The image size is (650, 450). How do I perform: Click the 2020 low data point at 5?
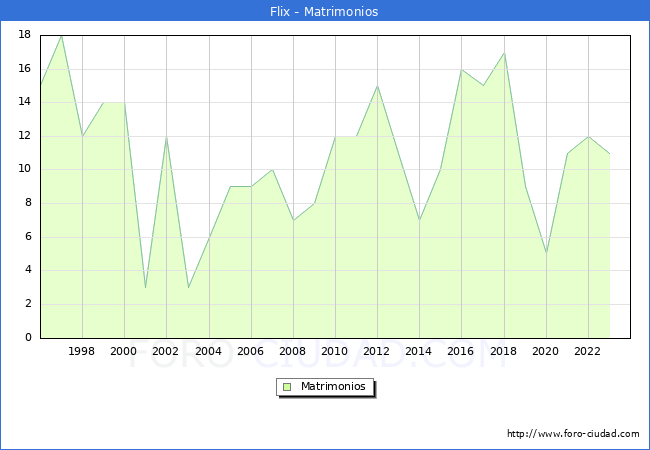click(x=546, y=254)
